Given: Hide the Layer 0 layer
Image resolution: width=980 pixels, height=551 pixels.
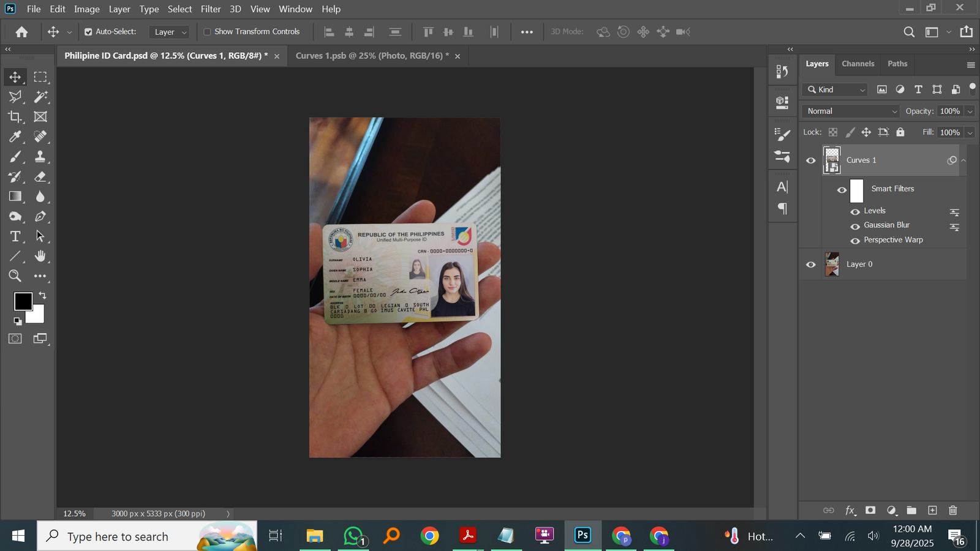Looking at the screenshot, I should 811,264.
